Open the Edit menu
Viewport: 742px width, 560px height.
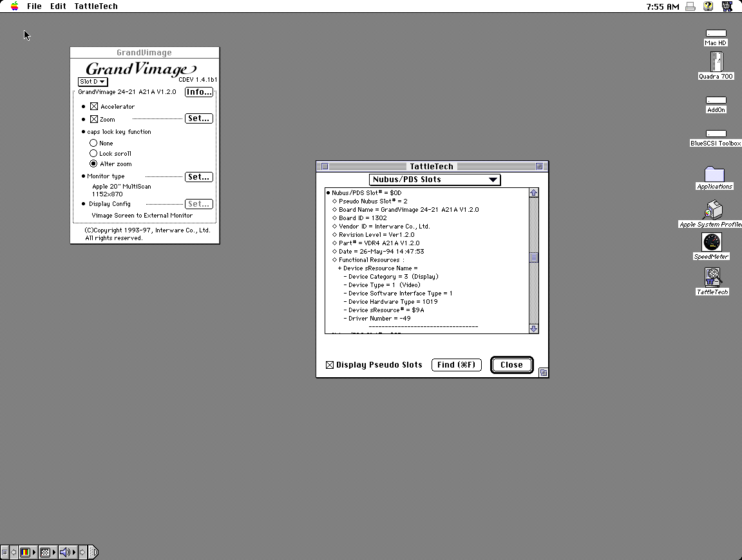[x=58, y=6]
